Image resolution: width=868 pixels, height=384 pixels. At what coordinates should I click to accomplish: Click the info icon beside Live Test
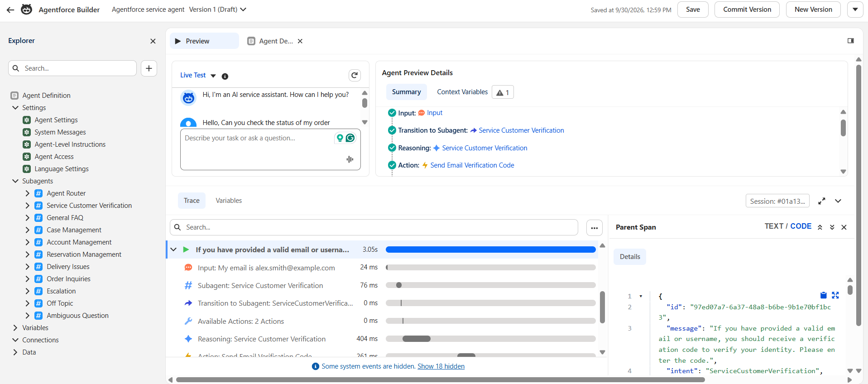[x=225, y=76]
